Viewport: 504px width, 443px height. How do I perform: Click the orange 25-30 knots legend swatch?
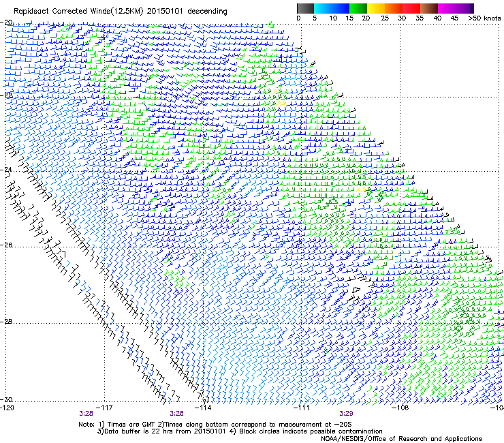tap(394, 8)
